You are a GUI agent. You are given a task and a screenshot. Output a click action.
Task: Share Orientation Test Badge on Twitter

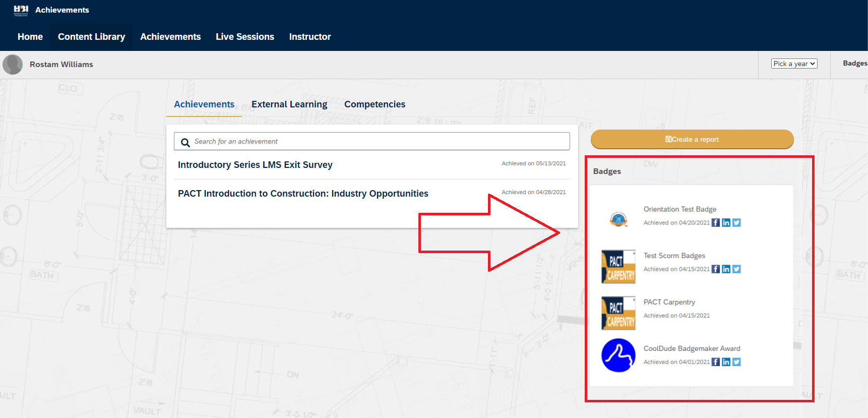point(736,223)
